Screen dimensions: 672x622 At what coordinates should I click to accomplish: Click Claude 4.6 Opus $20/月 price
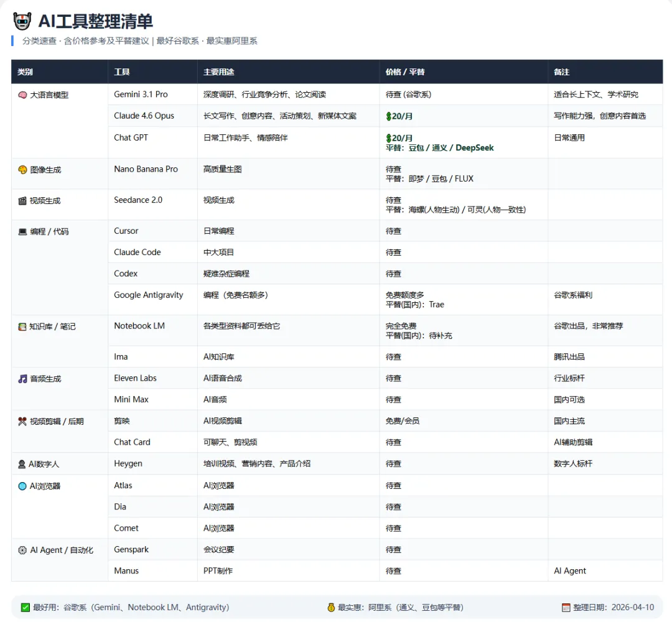[x=399, y=116]
